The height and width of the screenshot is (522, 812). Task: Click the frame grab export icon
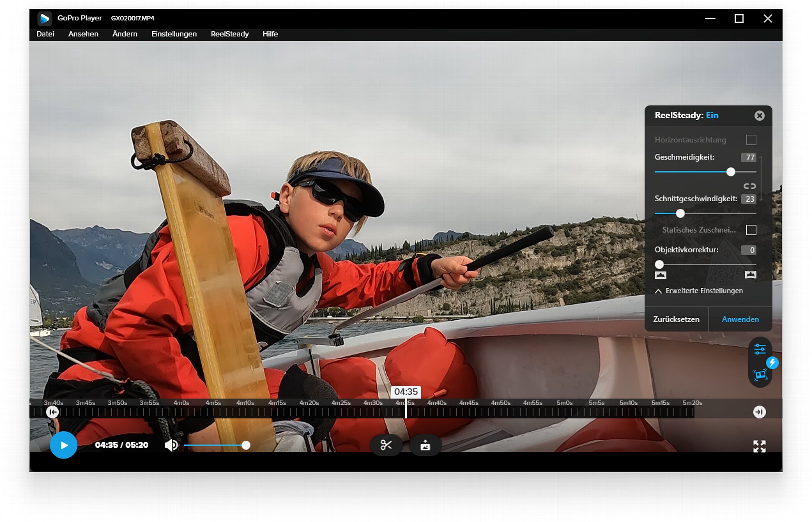[425, 445]
